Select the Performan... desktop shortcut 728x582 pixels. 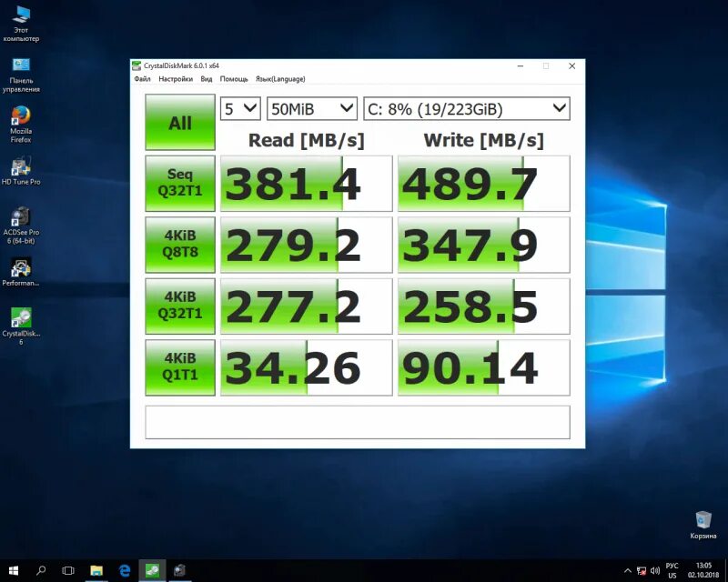21,273
